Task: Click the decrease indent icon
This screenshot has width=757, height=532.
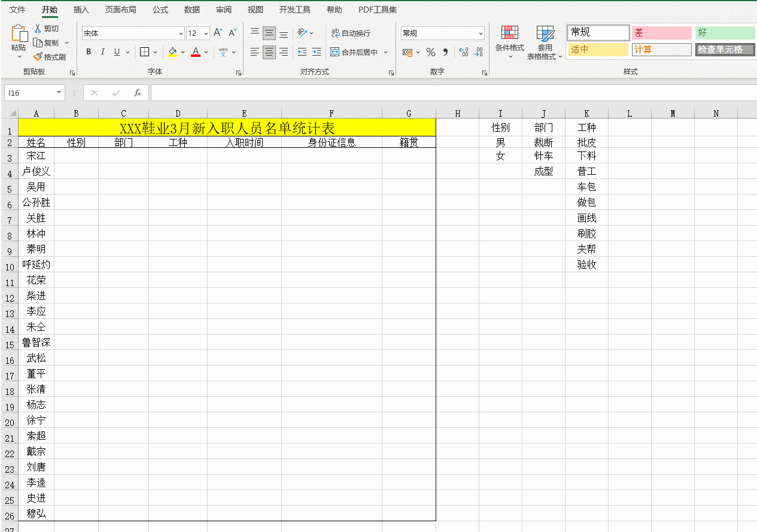Action: [x=302, y=52]
